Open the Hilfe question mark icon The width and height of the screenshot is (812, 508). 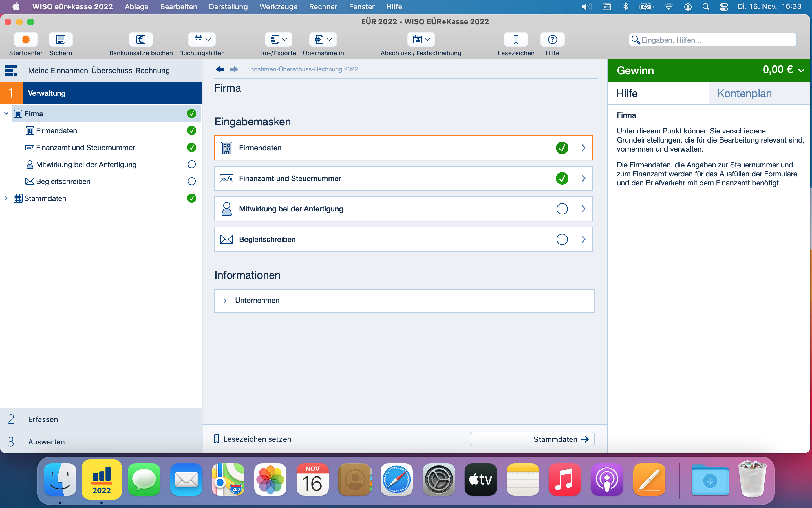pyautogui.click(x=552, y=40)
